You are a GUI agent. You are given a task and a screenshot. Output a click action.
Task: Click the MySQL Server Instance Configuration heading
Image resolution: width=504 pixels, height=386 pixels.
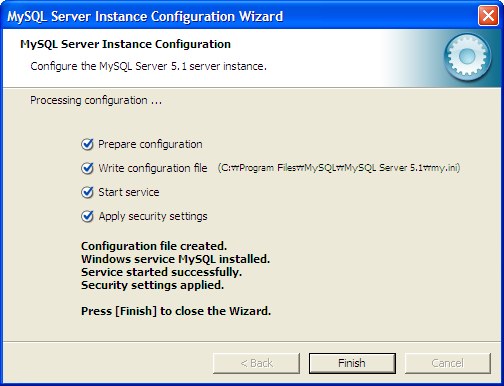pyautogui.click(x=125, y=44)
